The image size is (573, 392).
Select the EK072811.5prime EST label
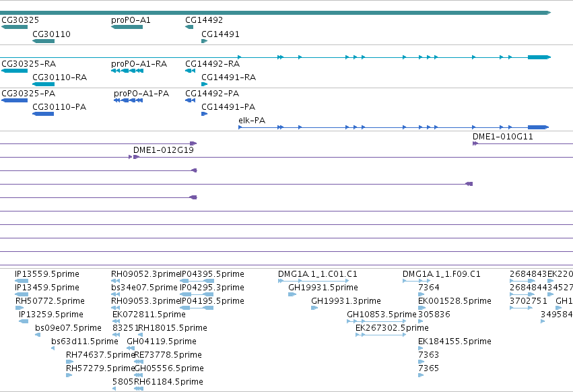(149, 315)
